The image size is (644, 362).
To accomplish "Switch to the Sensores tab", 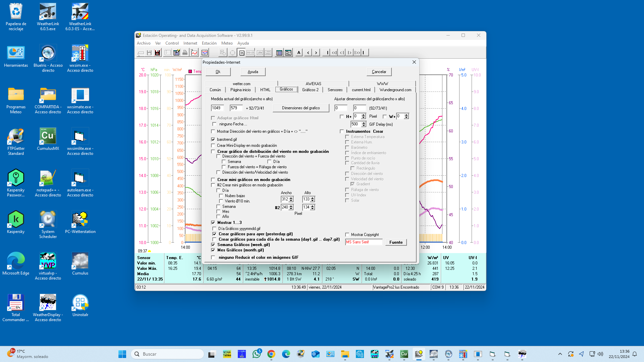I will [x=335, y=90].
